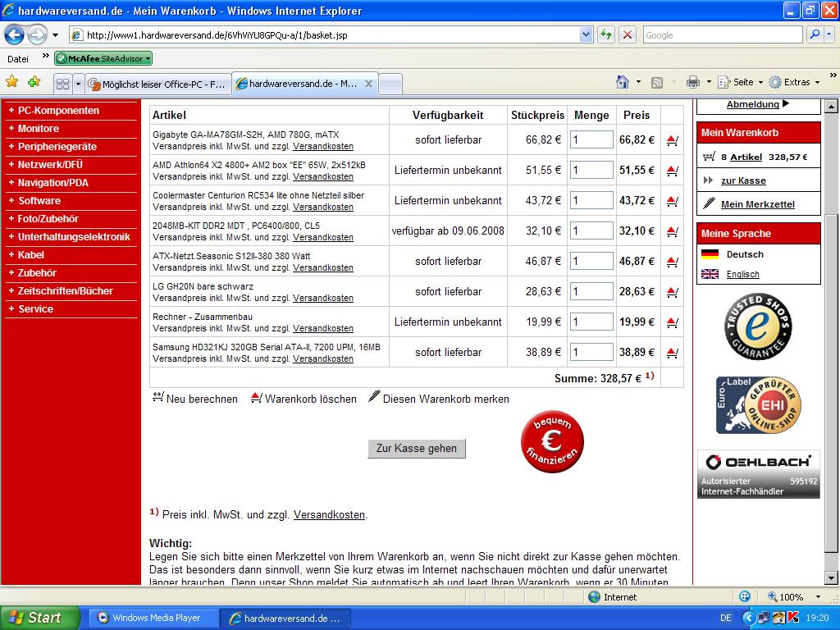Delete Coolermaster Centurion RC534 cart item

coord(673,202)
